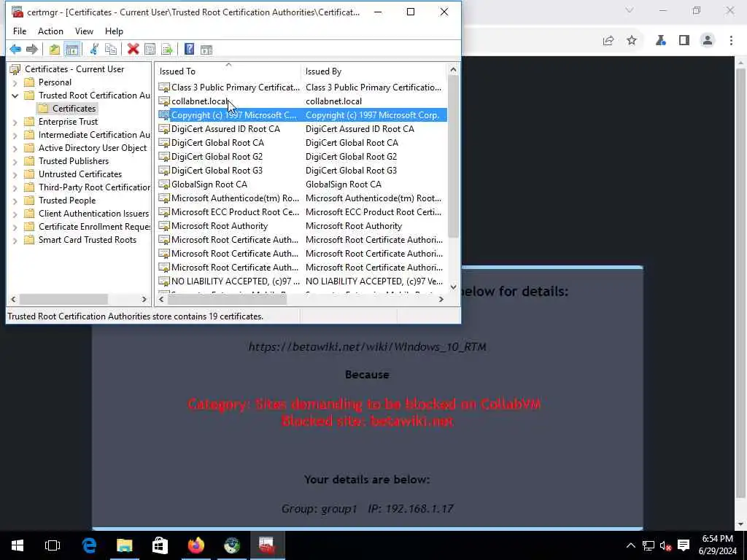747x560 pixels.
Task: Select DigiCert Assured ID Root CA row
Action: [302, 128]
